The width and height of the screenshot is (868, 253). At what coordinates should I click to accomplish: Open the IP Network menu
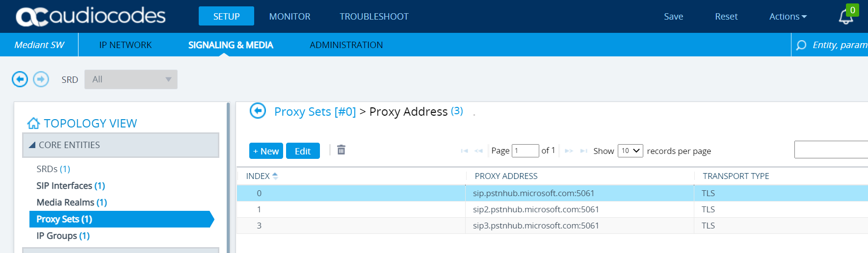(x=125, y=45)
